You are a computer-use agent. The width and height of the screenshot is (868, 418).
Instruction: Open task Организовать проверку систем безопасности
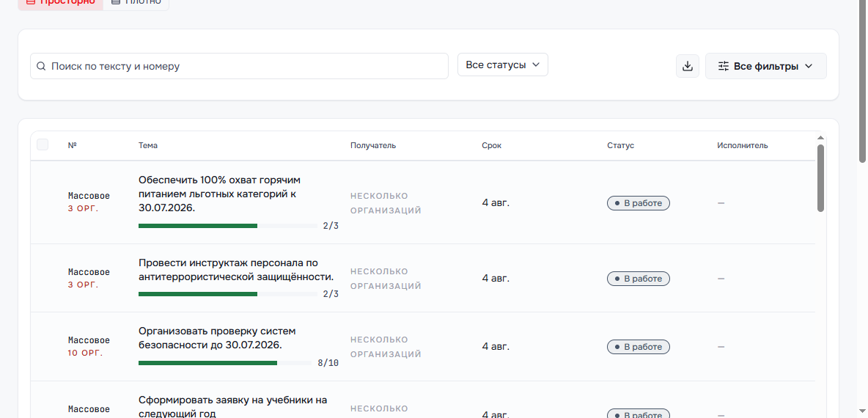[217, 338]
